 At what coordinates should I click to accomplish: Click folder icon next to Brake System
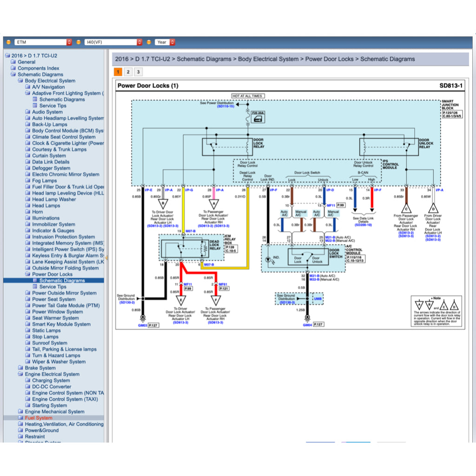(20, 368)
